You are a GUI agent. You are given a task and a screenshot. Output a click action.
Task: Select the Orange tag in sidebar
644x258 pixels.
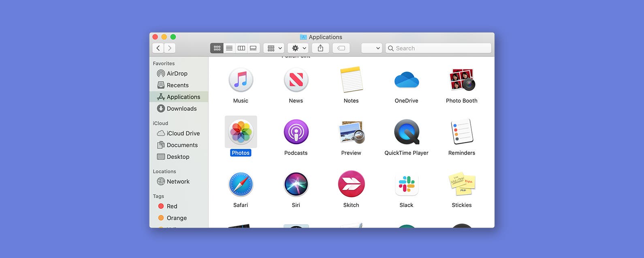point(179,218)
